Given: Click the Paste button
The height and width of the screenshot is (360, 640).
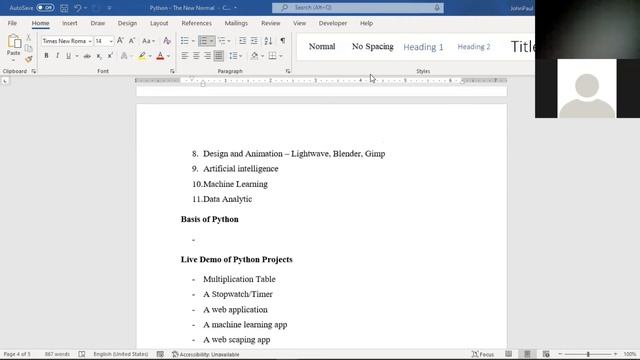Looking at the screenshot, I should click(x=13, y=46).
